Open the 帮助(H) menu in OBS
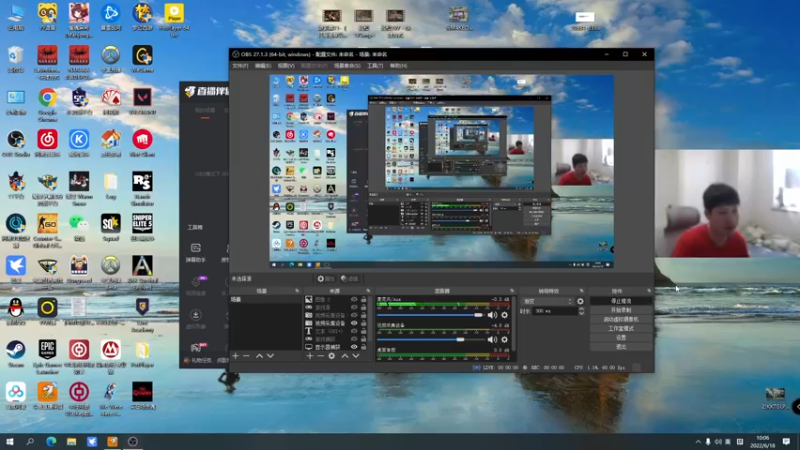800x450 pixels. click(398, 66)
